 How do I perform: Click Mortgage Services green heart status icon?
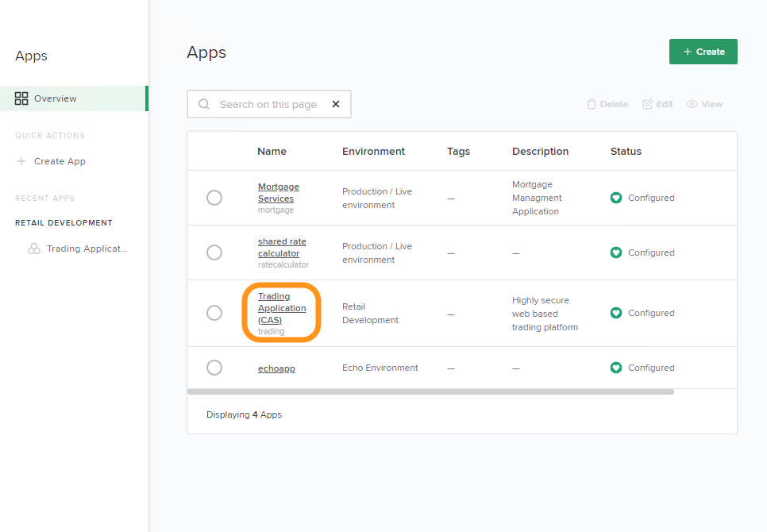616,198
